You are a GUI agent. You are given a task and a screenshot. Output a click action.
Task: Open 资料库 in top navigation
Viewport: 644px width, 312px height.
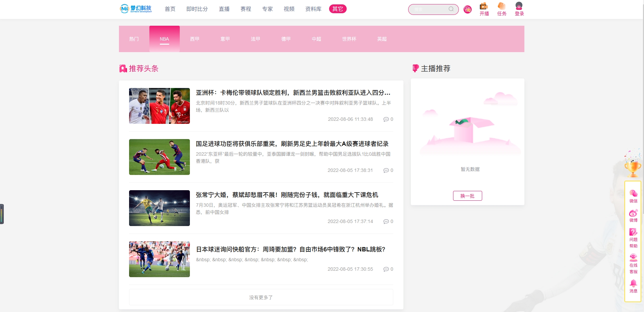pyautogui.click(x=313, y=9)
